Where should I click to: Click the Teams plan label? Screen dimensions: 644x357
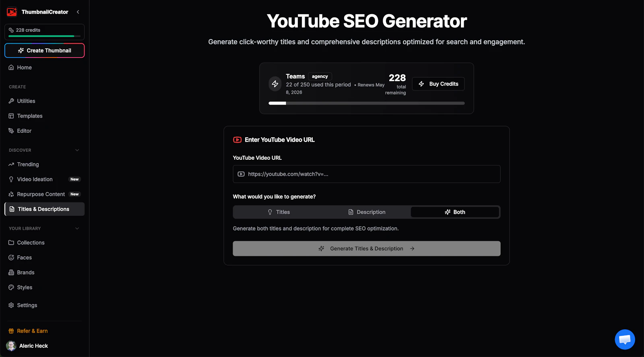pyautogui.click(x=295, y=76)
